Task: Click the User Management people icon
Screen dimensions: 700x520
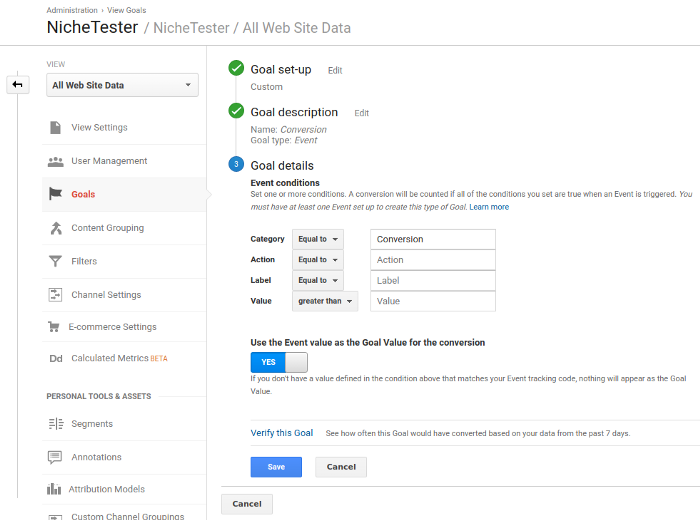Action: (x=55, y=161)
